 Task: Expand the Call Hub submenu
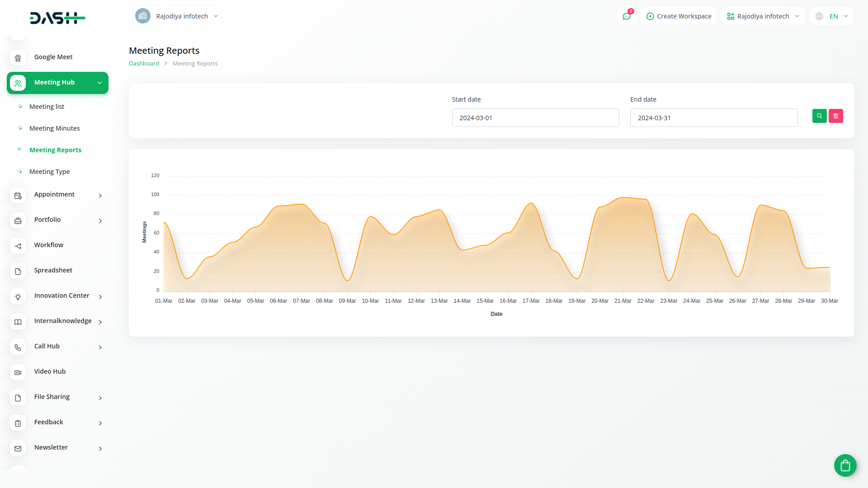coord(100,347)
